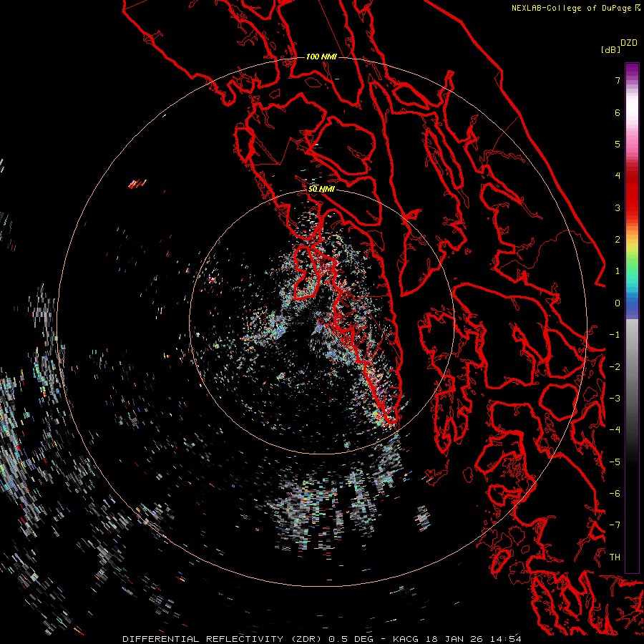Click the 1 value on color scale
644x644 pixels.
618,271
